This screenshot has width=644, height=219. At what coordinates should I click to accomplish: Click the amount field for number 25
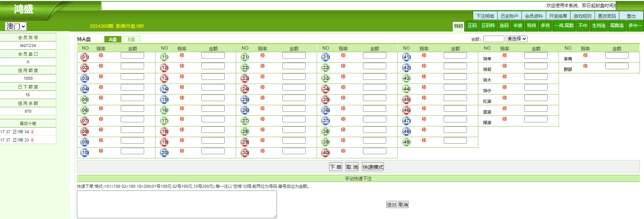(294, 98)
